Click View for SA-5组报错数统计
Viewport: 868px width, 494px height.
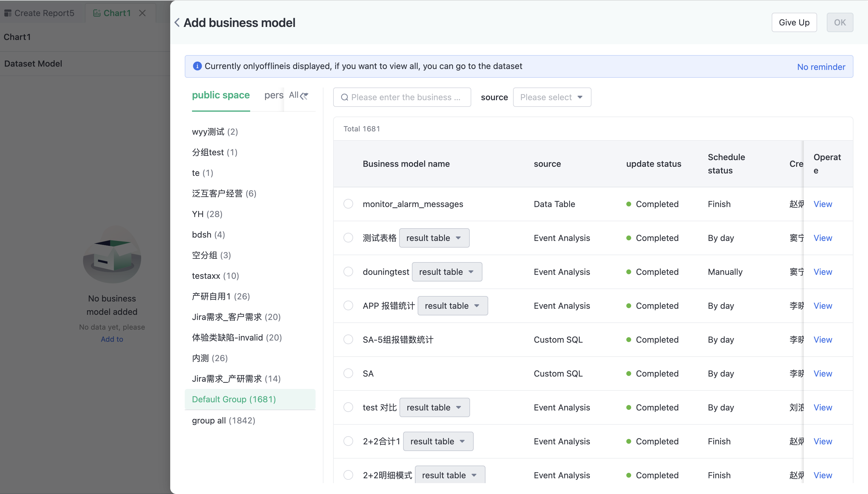coord(823,339)
